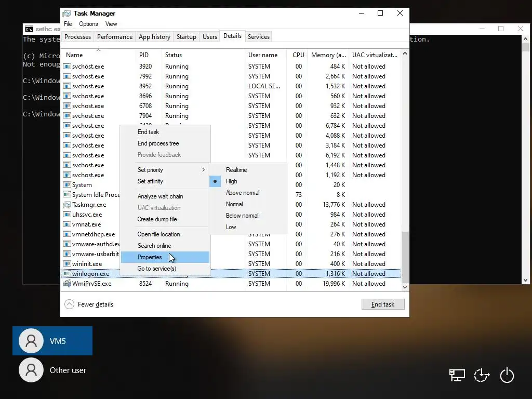Click the winlogon.exe process icon
This screenshot has height=399, width=532.
pos(67,274)
